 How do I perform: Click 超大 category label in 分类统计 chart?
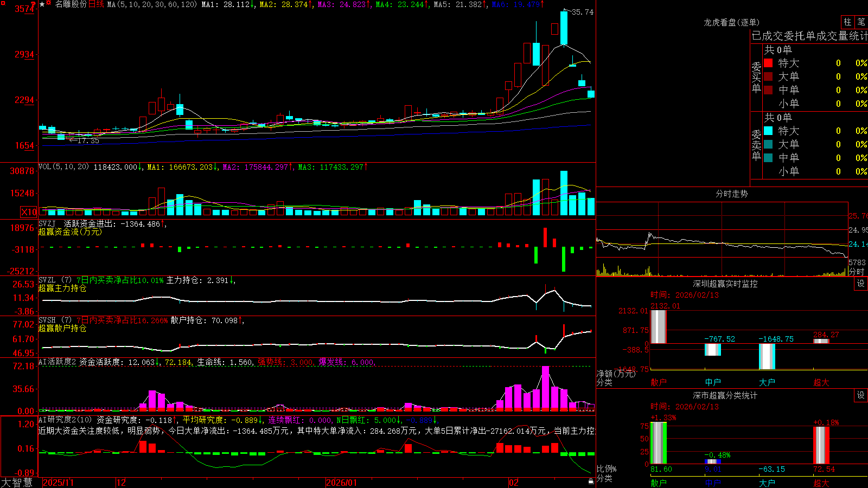click(x=821, y=483)
